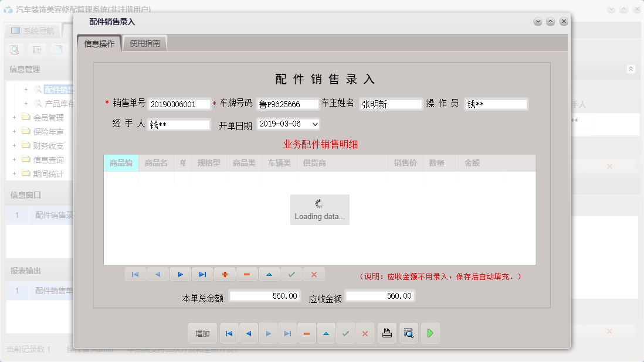Switch to the 使用指南 tab

[x=144, y=43]
